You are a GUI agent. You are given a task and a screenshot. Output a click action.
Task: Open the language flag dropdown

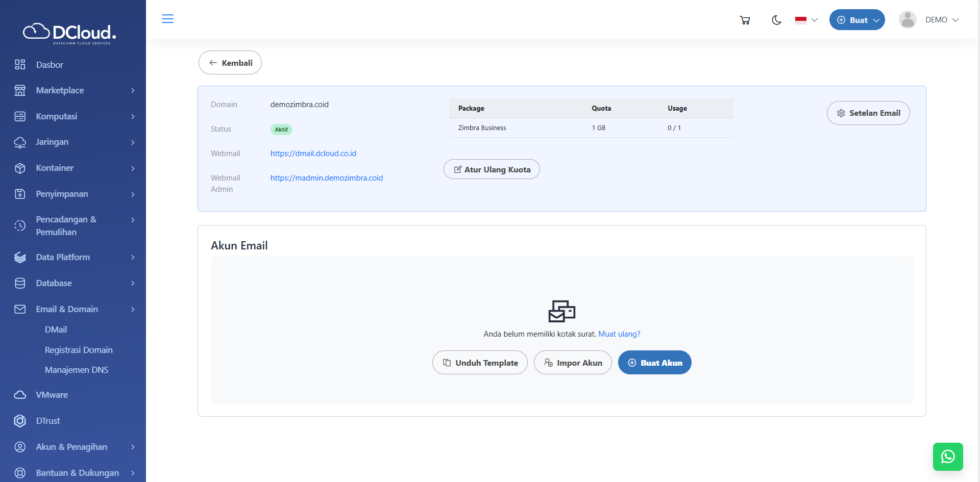point(806,20)
